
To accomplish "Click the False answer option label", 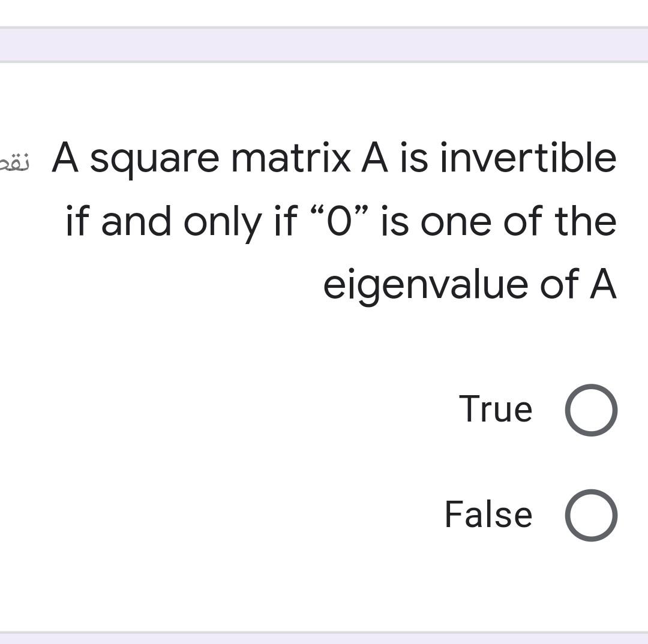I will 487,513.
